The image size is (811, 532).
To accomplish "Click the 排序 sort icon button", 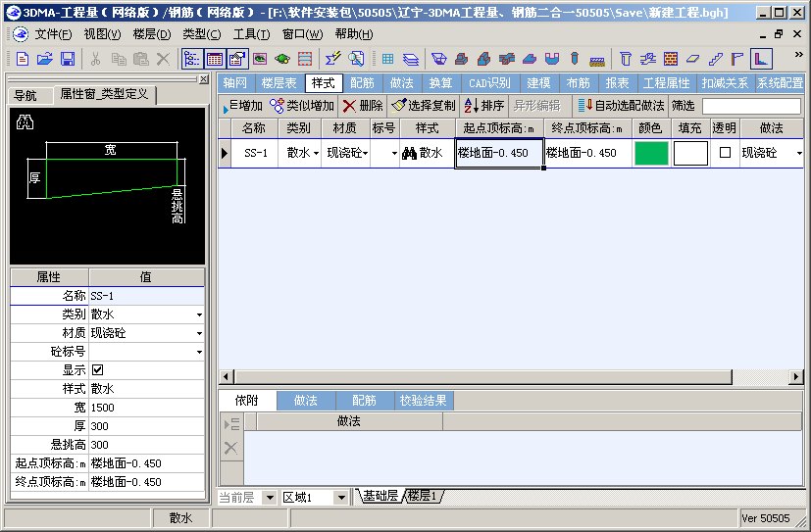I will (x=483, y=105).
